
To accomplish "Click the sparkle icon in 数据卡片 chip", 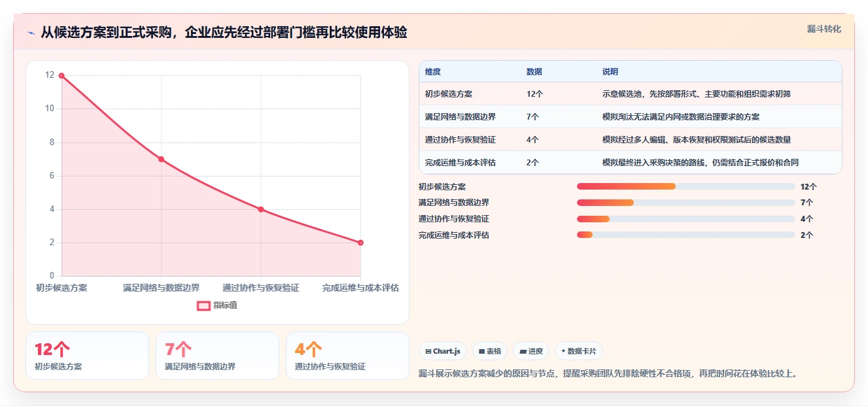I will coord(563,351).
